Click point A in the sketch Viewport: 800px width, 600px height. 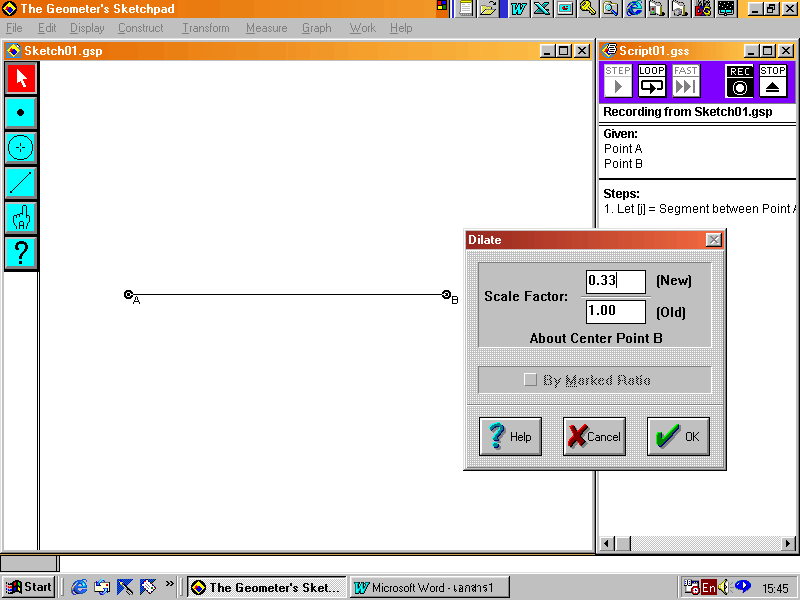(x=129, y=294)
